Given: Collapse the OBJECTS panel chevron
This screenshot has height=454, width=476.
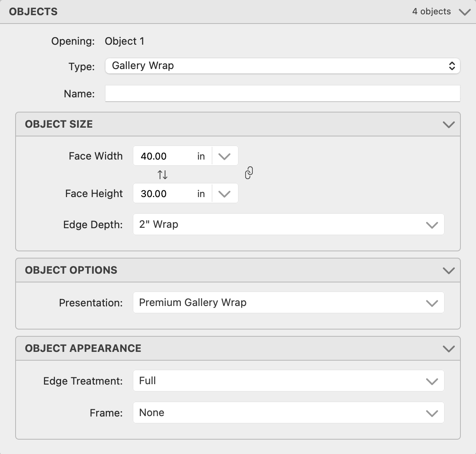Looking at the screenshot, I should click(x=464, y=12).
